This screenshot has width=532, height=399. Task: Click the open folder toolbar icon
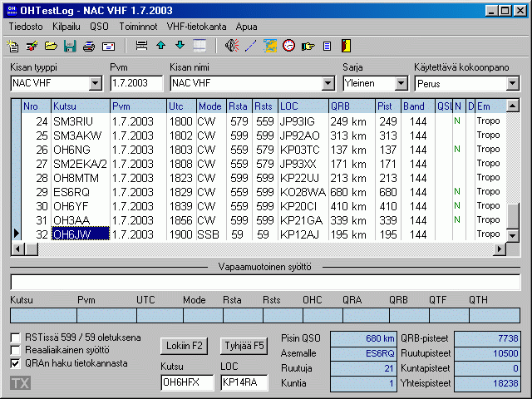pyautogui.click(x=52, y=46)
